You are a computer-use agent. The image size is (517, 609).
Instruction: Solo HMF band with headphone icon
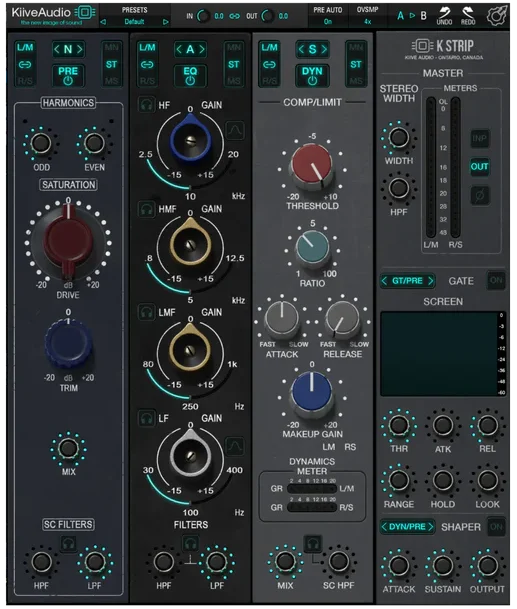146,209
